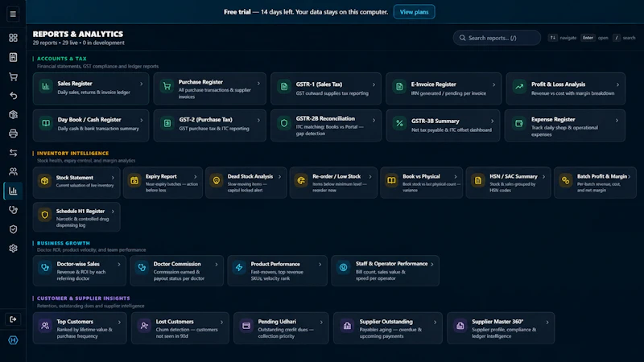Click the chevron on Expense Register
This screenshot has height=362, width=644.
pyautogui.click(x=617, y=120)
